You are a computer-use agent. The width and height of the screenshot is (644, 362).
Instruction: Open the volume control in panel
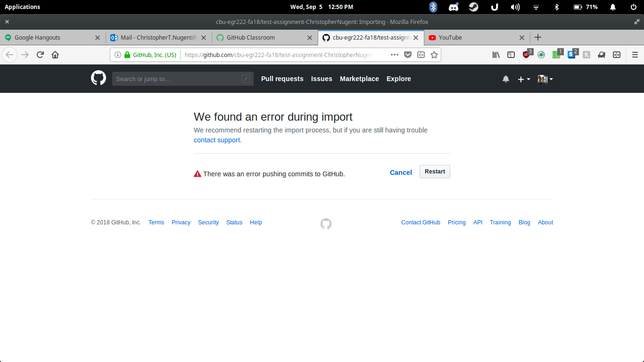(515, 7)
